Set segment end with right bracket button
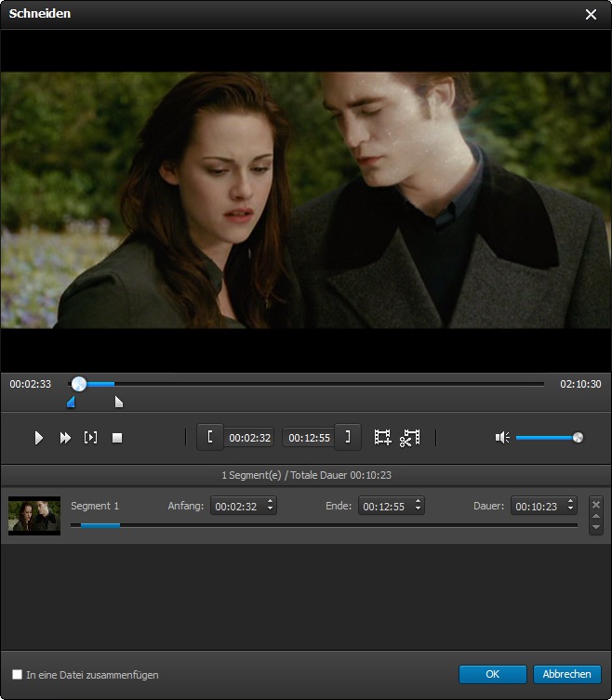Viewport: 612px width, 700px height. point(348,437)
